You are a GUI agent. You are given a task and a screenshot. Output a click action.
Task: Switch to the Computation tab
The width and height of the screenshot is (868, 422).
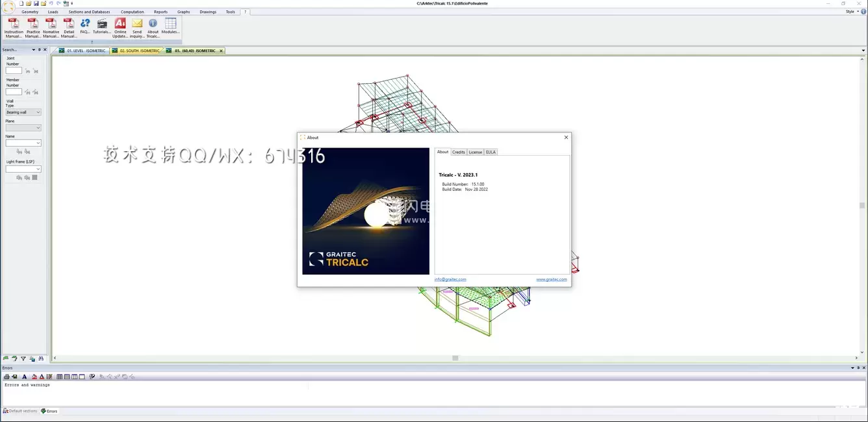click(133, 12)
